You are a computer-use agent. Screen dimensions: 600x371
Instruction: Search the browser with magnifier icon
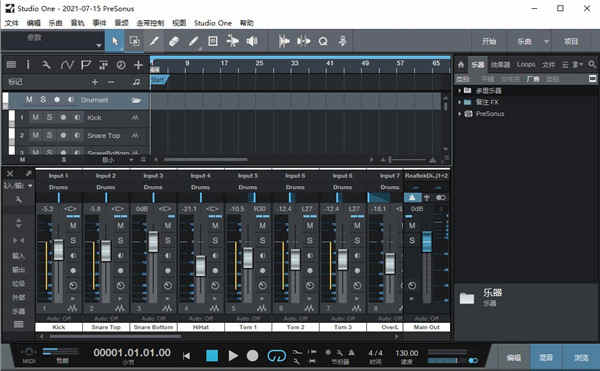[592, 64]
